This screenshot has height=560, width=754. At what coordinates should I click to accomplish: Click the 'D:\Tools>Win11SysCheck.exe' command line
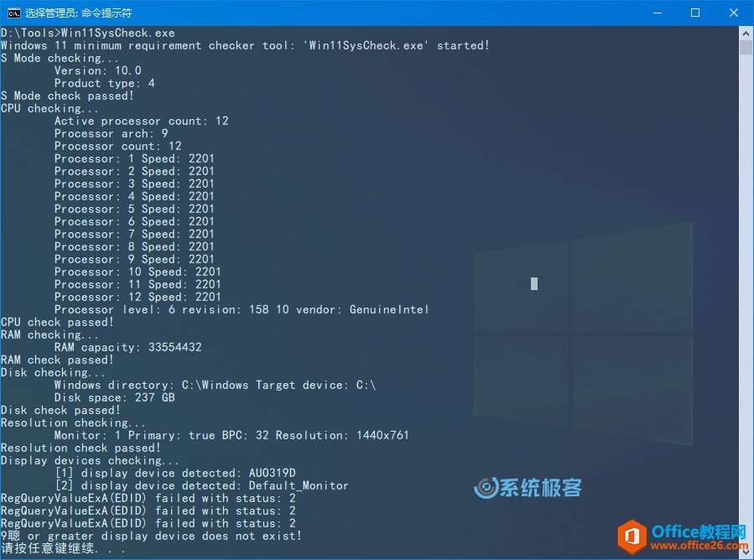pos(88,33)
